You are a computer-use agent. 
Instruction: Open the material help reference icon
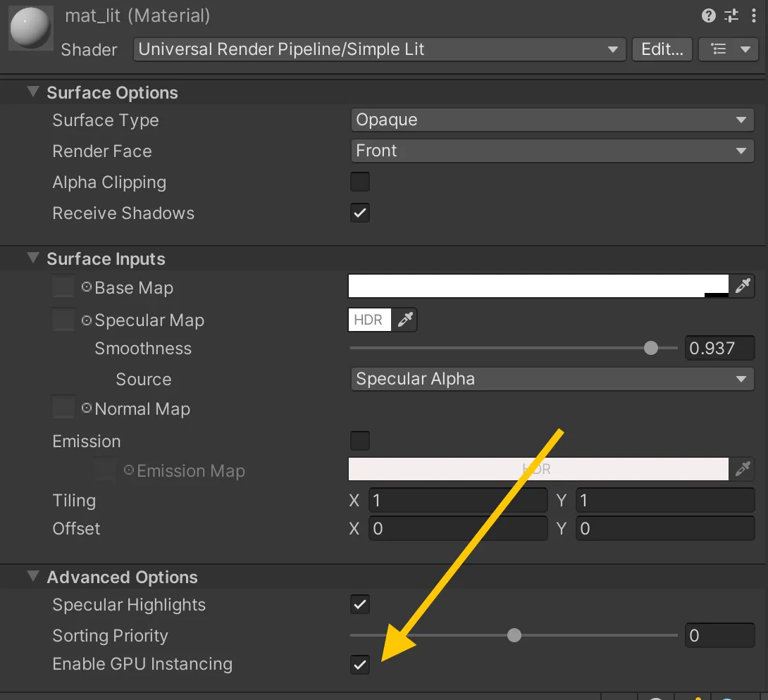709,15
